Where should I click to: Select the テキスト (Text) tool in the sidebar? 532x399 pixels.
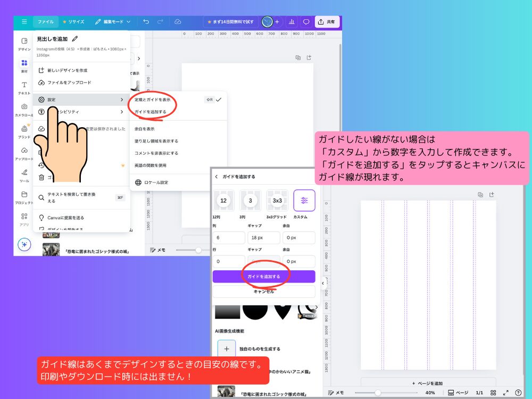pos(24,85)
